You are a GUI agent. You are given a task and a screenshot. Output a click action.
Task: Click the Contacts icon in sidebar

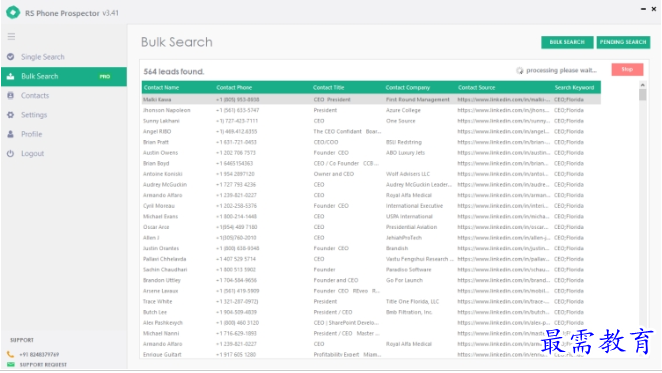tap(11, 95)
